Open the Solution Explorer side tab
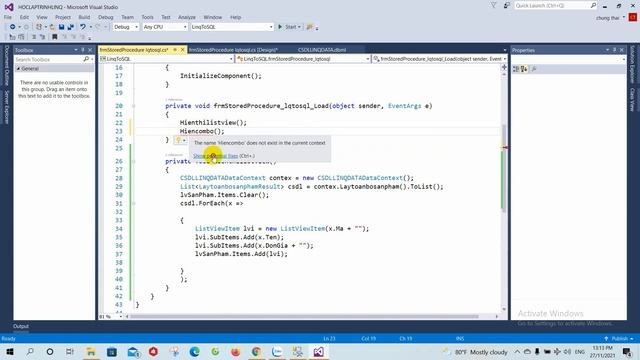The width and height of the screenshot is (640, 360). [x=632, y=64]
